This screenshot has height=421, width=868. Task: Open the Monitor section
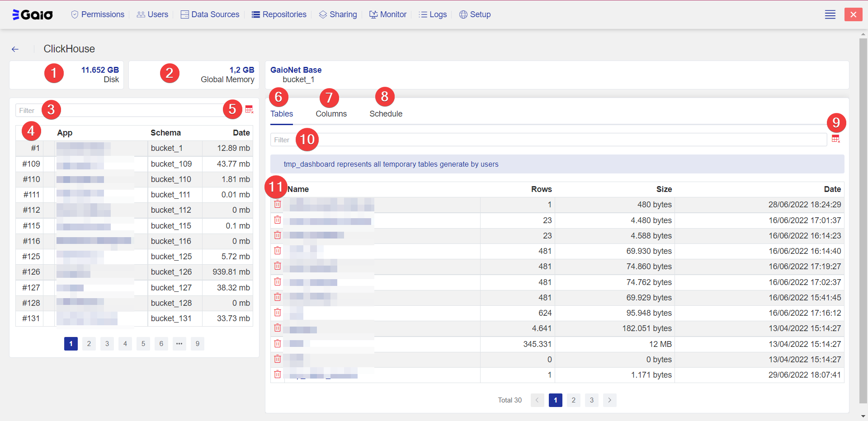pos(388,14)
